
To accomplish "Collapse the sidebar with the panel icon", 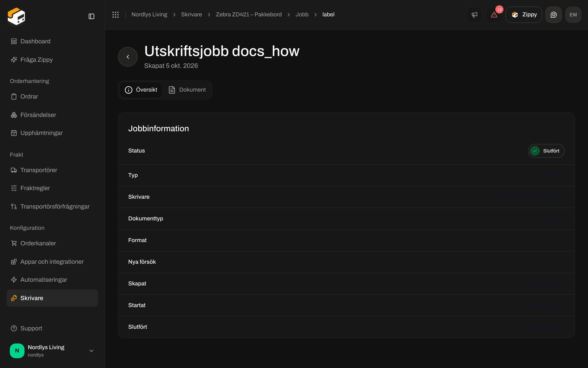I will coord(91,16).
